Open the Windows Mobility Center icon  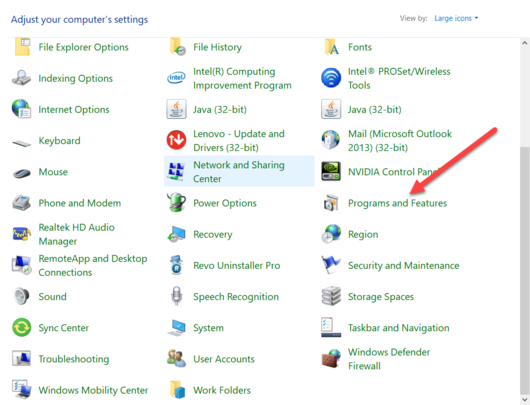click(x=22, y=389)
